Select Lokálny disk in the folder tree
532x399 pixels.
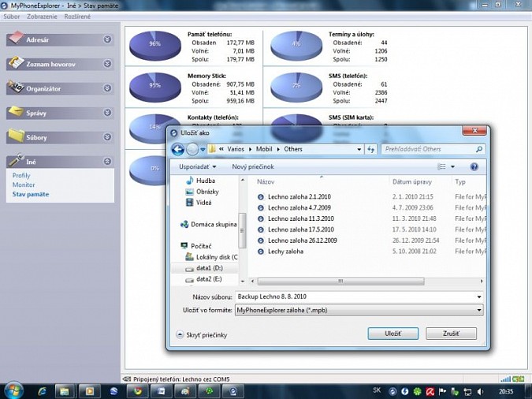pyautogui.click(x=211, y=257)
